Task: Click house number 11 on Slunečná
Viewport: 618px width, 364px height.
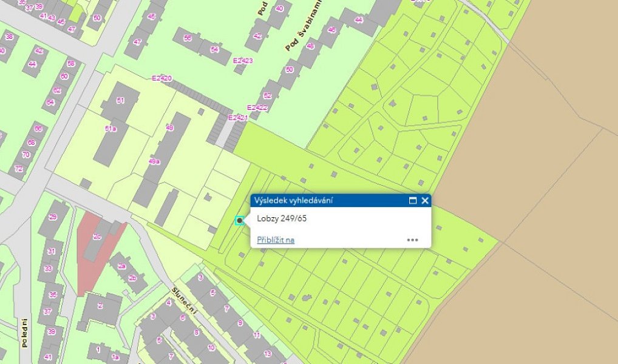Action: tap(257, 335)
